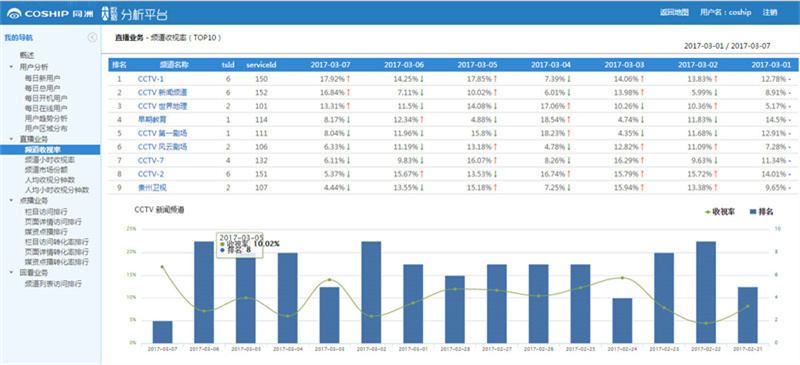Open the CCTV-2 channel link
The width and height of the screenshot is (800, 365).
151,174
